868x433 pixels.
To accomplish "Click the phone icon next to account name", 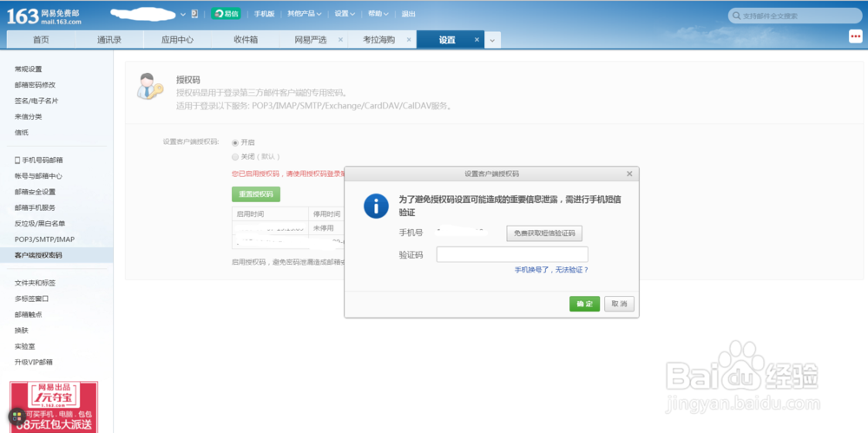I will pos(194,15).
